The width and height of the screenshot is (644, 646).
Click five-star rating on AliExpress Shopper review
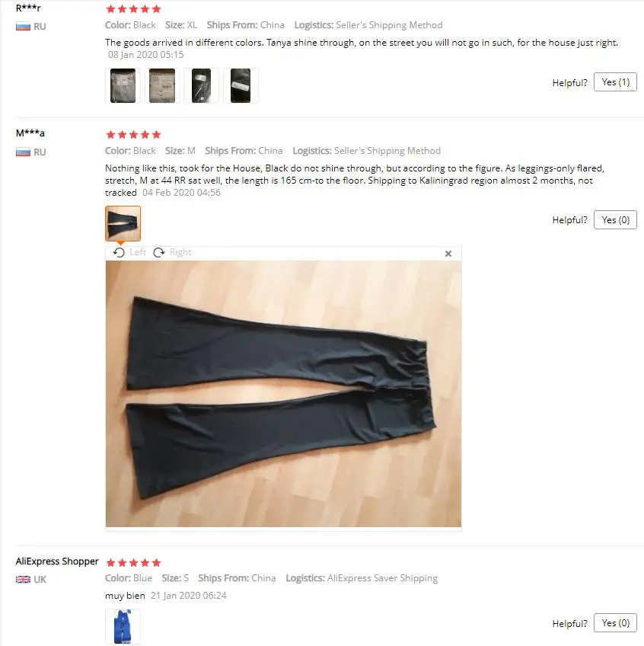click(x=133, y=562)
